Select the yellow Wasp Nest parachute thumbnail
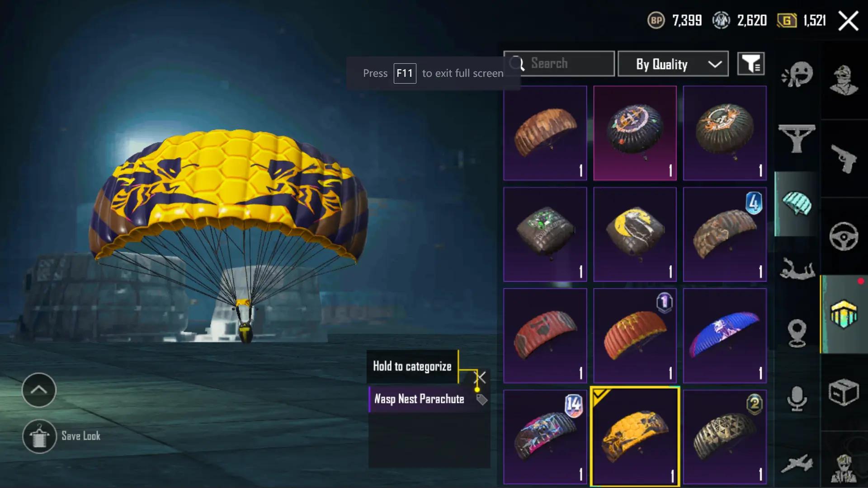The width and height of the screenshot is (868, 488). (635, 436)
